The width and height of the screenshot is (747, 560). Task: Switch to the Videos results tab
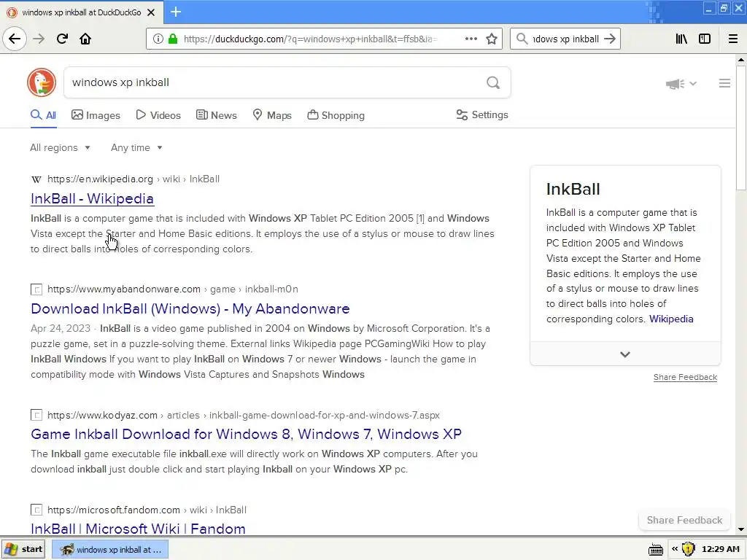[x=158, y=115]
